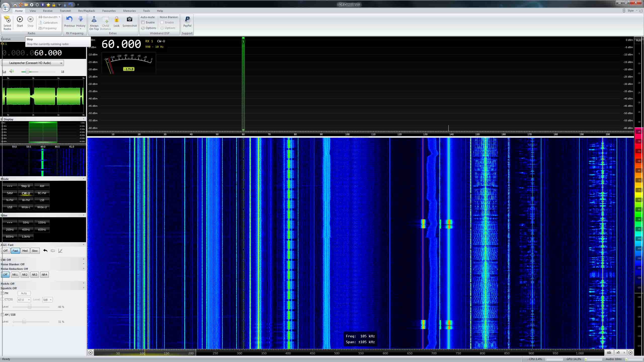
Task: Click the circular arrow icon left of frequency scale
Action: coord(91,352)
